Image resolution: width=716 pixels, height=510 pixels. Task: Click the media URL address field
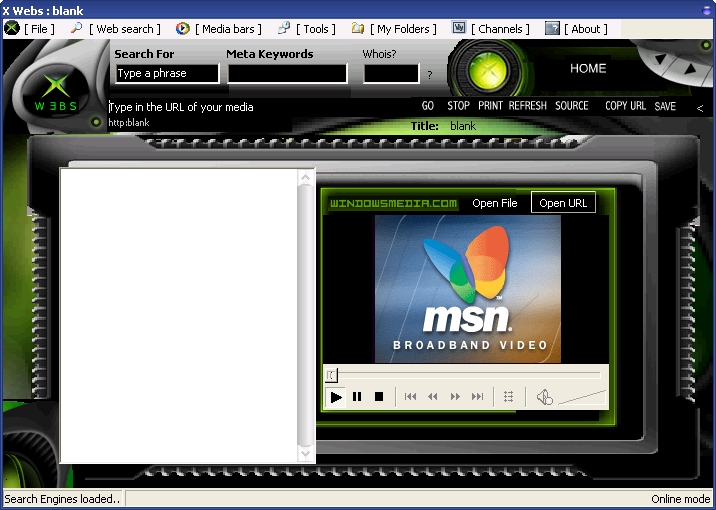(260, 107)
